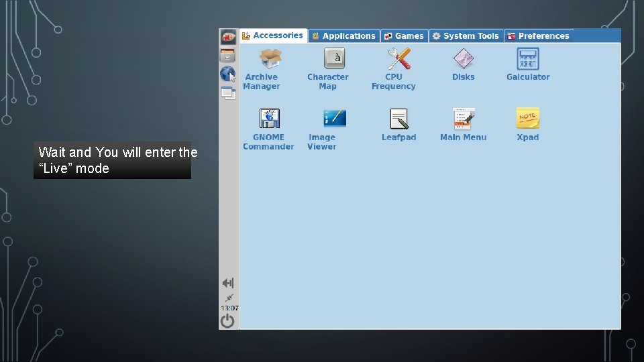Launch the Leafpad text editor
644x362 pixels.
tap(398, 125)
